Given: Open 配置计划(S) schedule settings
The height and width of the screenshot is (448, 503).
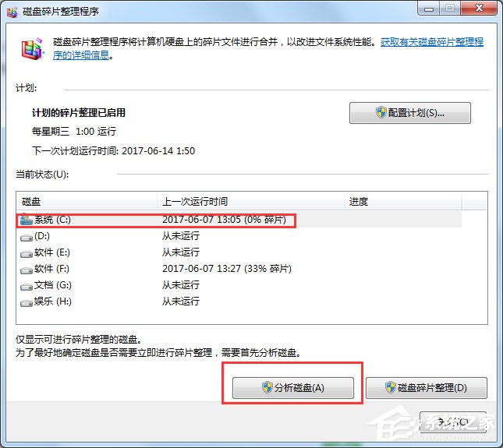Looking at the screenshot, I should [x=410, y=113].
